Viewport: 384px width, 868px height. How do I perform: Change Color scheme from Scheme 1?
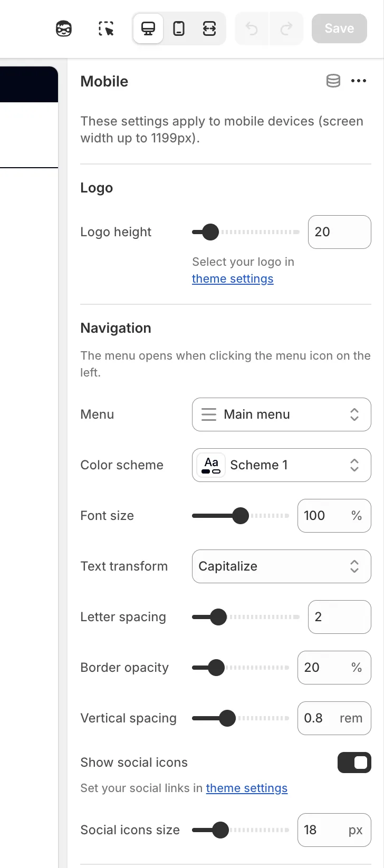point(281,465)
